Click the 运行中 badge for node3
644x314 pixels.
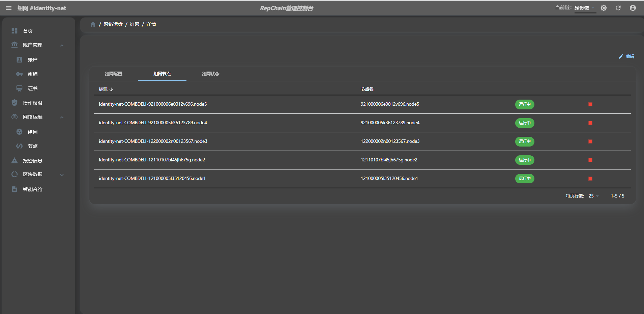[x=525, y=141]
